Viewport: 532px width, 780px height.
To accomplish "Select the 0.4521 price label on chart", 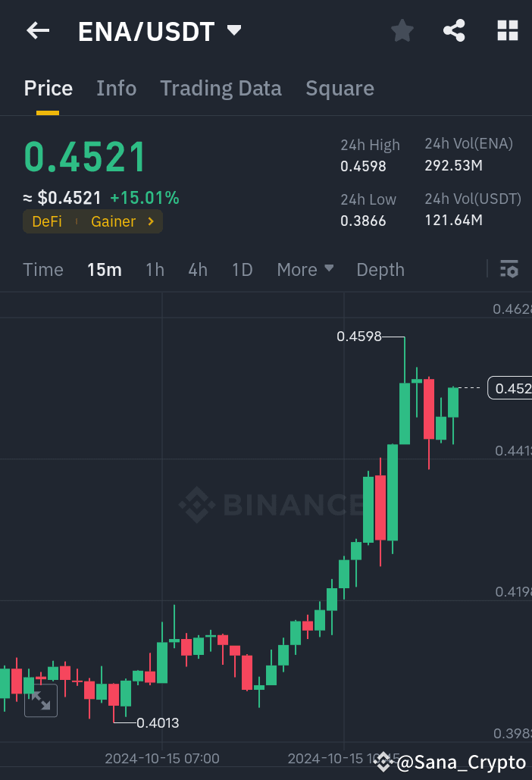I will (512, 387).
